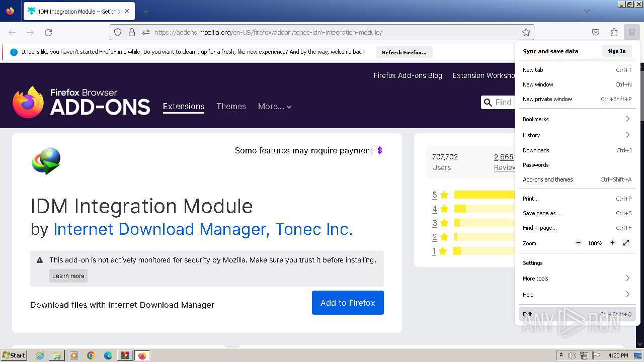
Task: Click the purple payment dollar icon
Action: coord(380,150)
